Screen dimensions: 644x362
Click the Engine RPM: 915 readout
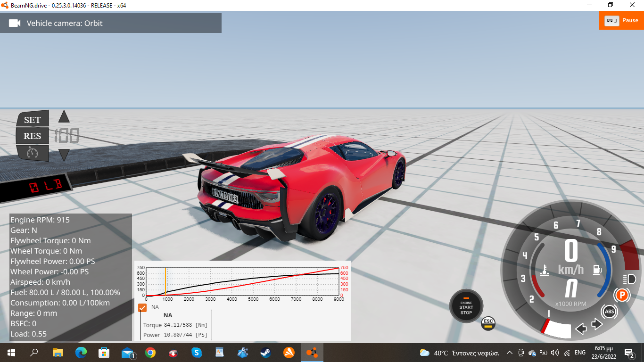click(40, 220)
